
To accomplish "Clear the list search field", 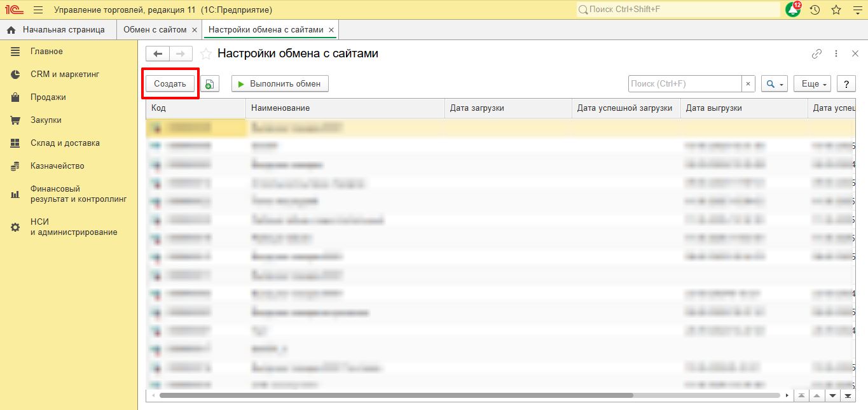I will [748, 84].
